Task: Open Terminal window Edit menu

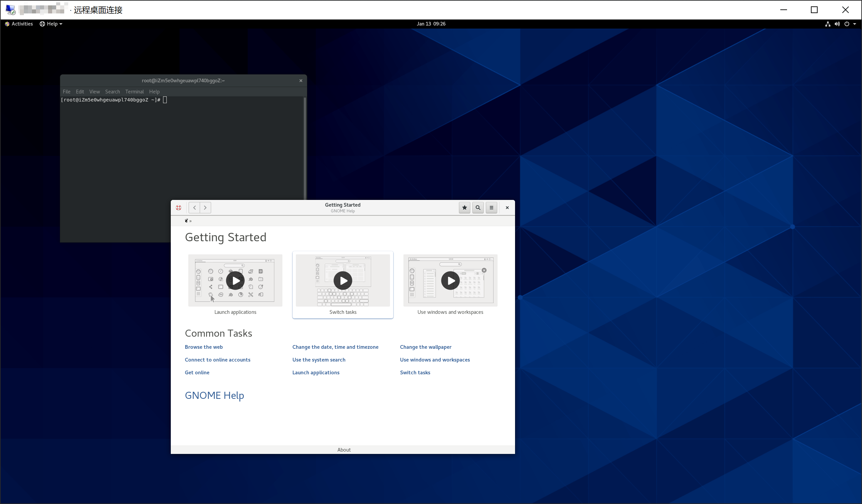Action: [80, 92]
